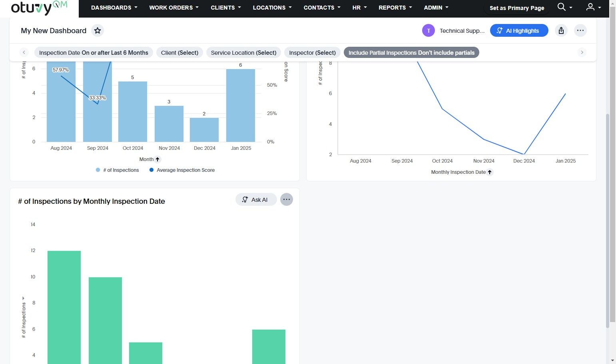This screenshot has width=616, height=364.
Task: Toggle Month axis sort arrow
Action: point(157,159)
